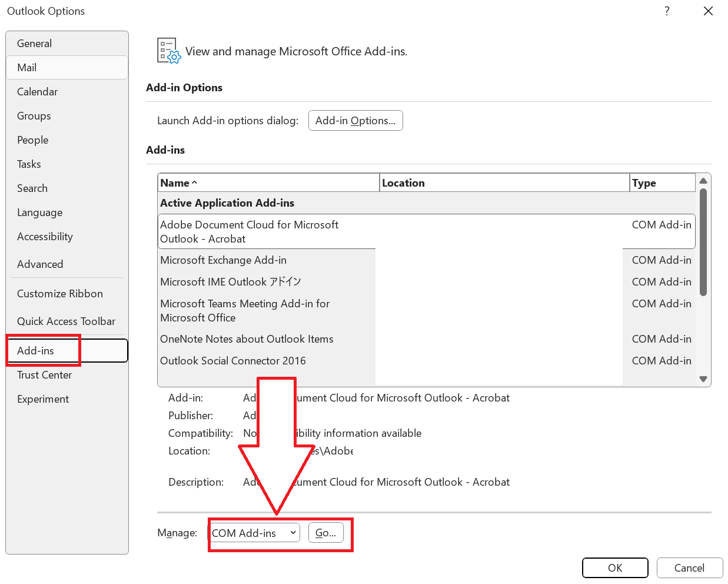Select Outlook Social Connector 2016 row
728x584 pixels.
pos(427,361)
